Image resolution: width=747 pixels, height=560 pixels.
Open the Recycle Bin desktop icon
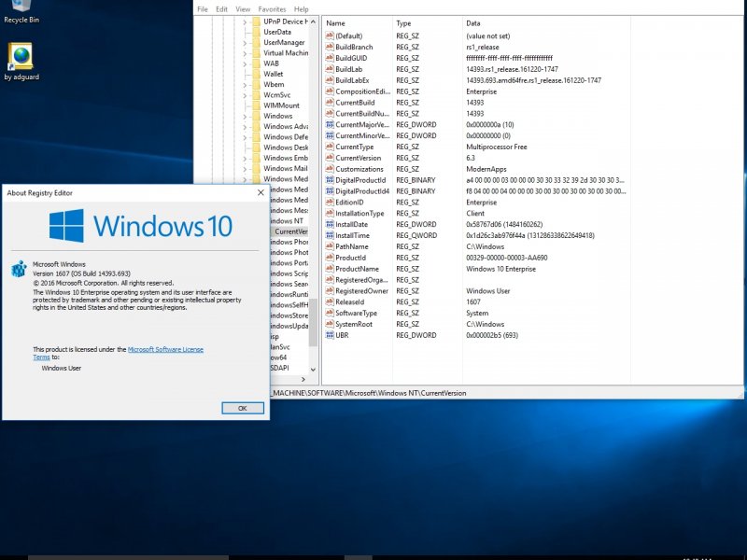(21, 11)
